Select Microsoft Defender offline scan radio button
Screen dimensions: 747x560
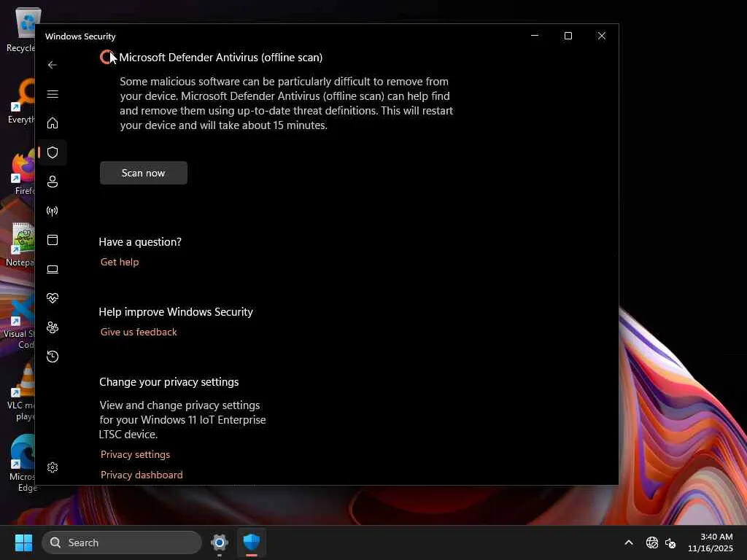[x=107, y=57]
